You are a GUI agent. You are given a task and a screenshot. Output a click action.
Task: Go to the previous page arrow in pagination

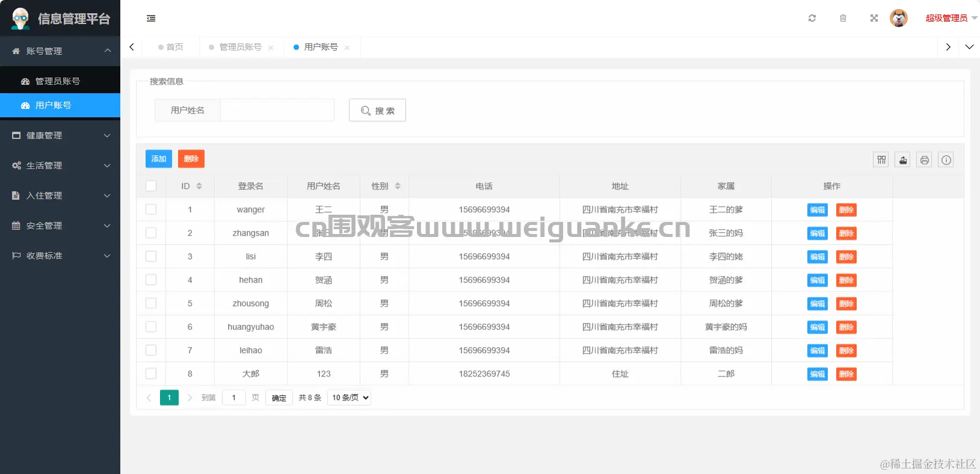pos(149,398)
